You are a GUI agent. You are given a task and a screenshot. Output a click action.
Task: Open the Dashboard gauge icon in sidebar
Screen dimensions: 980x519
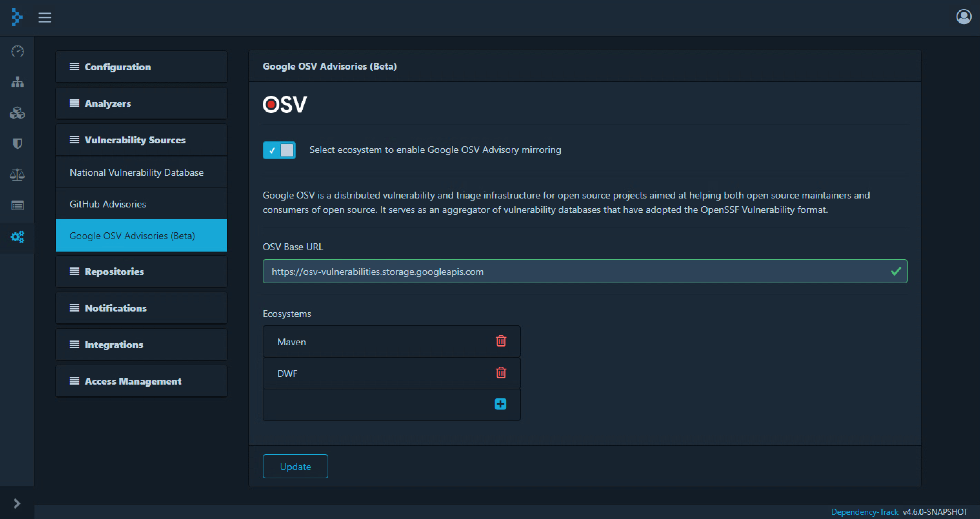(18, 51)
